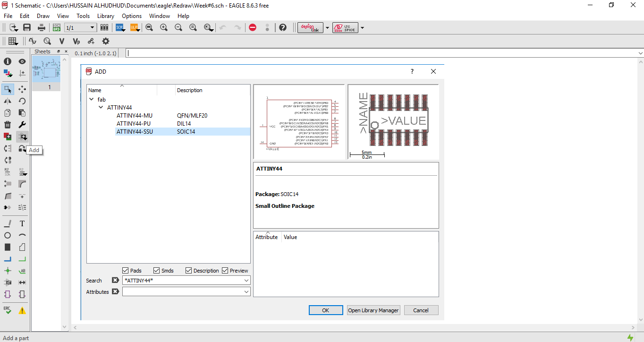The image size is (644, 342).
Task: Expand the LTC Spice dropdown arrow
Action: point(362,28)
